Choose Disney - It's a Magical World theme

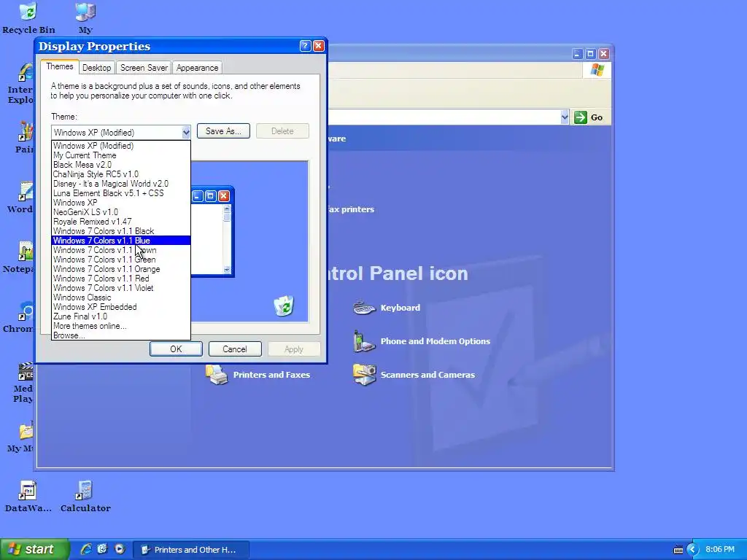click(x=121, y=184)
